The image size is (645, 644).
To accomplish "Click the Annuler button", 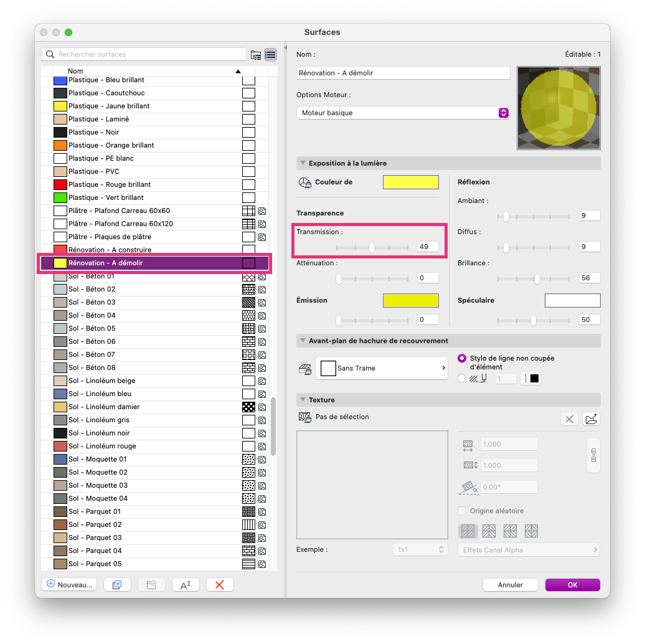I will [x=511, y=585].
